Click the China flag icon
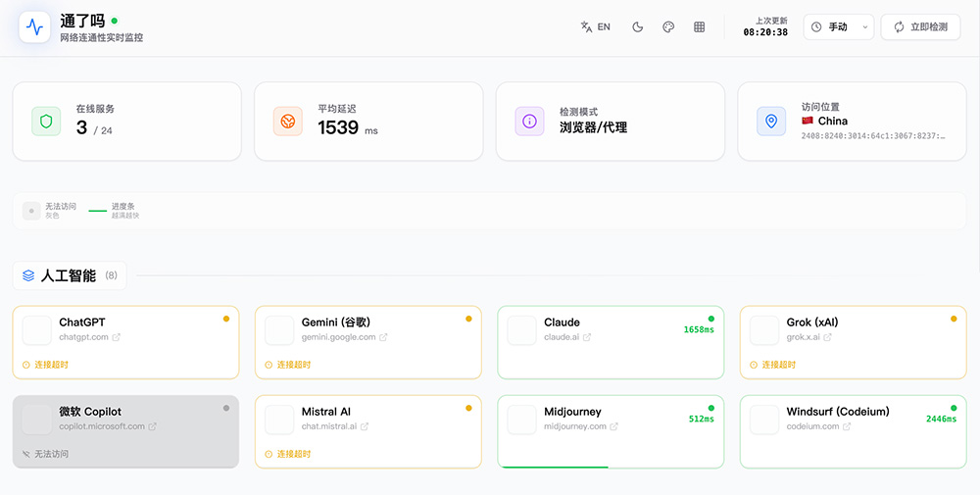This screenshot has width=980, height=495. click(x=808, y=121)
